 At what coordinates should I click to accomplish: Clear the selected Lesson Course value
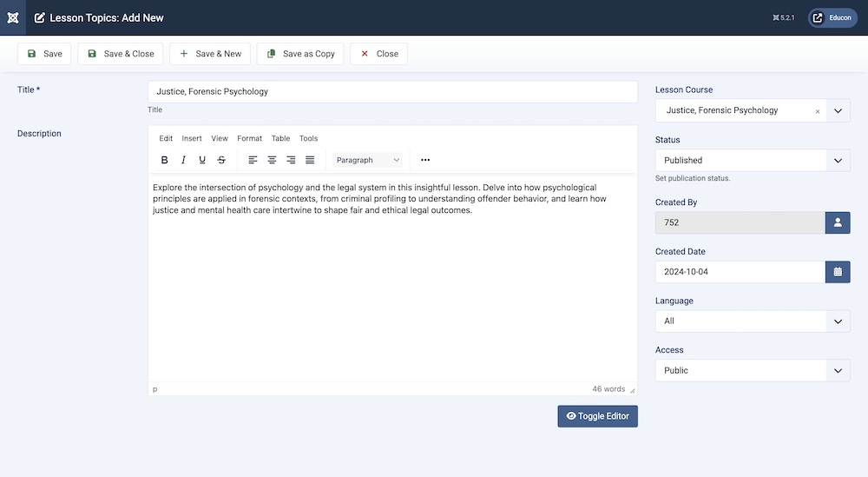click(817, 111)
